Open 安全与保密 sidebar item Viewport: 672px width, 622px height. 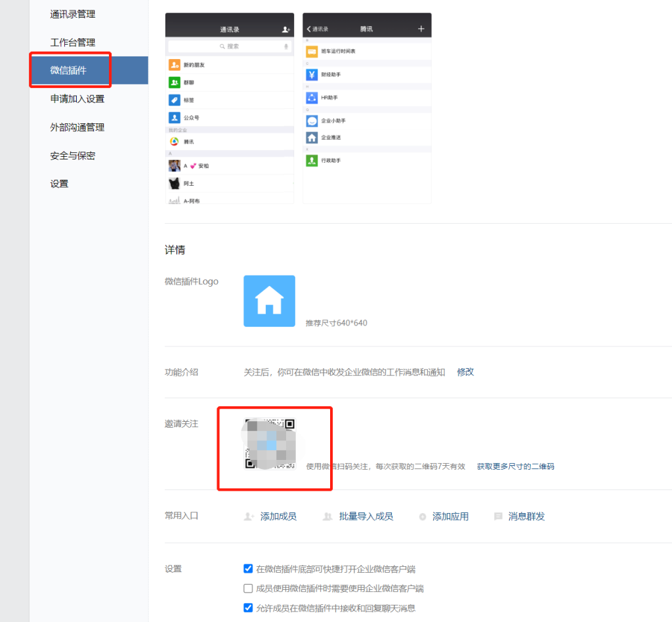(73, 155)
